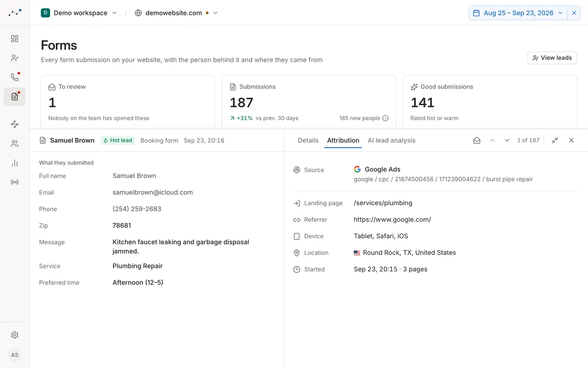Image resolution: width=588 pixels, height=368 pixels.
Task: Select the forms document icon in sidebar
Action: pyautogui.click(x=15, y=97)
